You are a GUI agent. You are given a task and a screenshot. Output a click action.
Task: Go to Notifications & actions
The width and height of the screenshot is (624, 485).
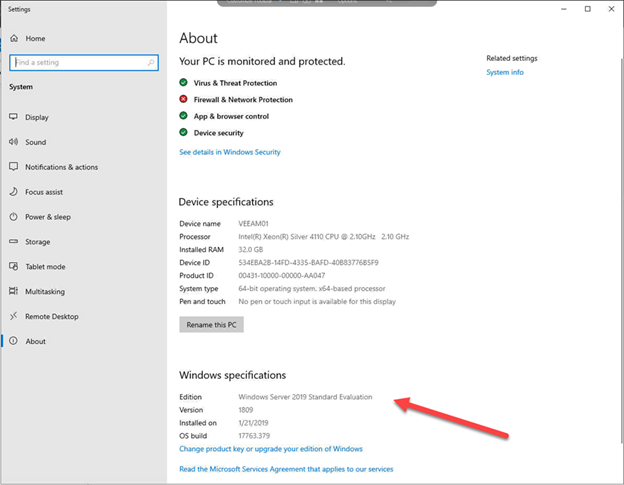point(61,167)
